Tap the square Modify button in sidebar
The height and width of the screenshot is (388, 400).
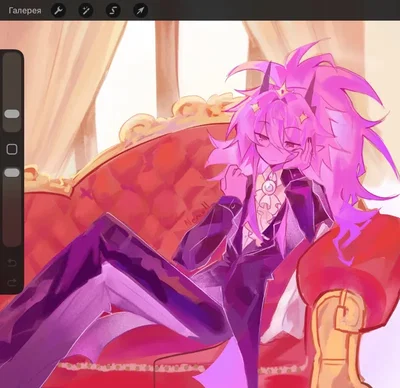[12, 149]
